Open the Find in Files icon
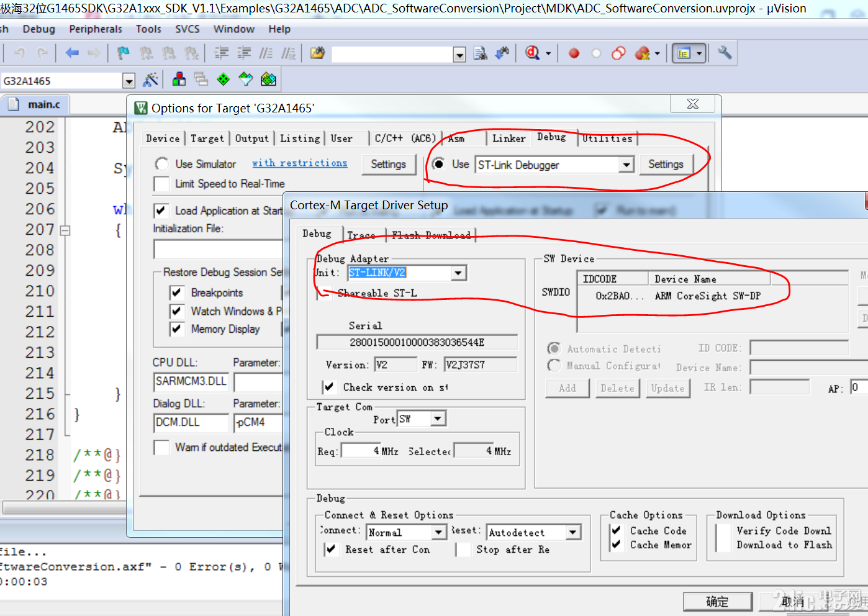Screen dimensions: 868x616 317,53
